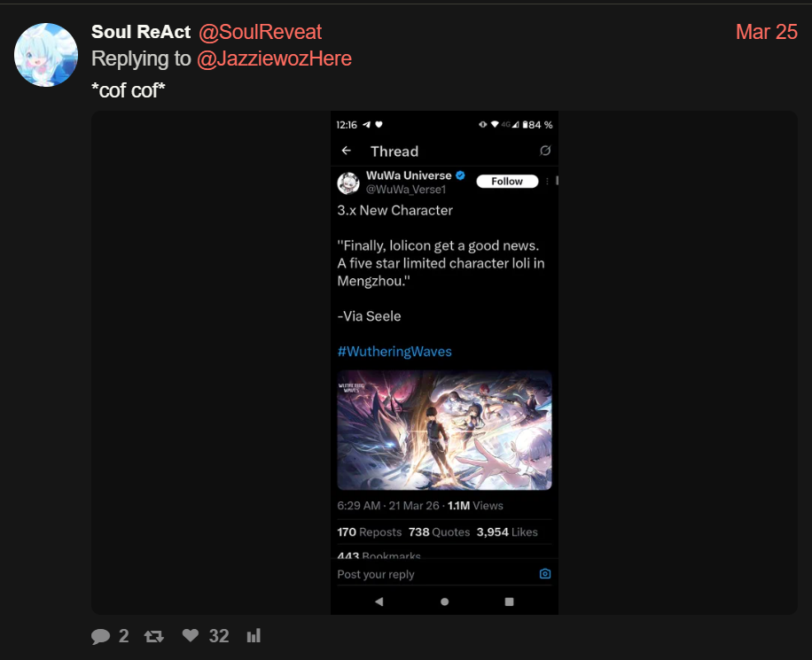Open the #WutheringWaves hashtag
The width and height of the screenshot is (812, 660).
[394, 352]
